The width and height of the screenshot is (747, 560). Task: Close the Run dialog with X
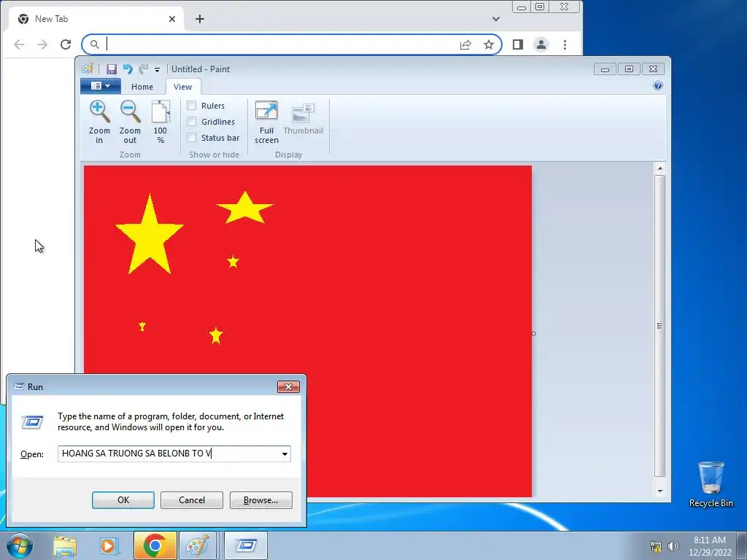pyautogui.click(x=288, y=386)
